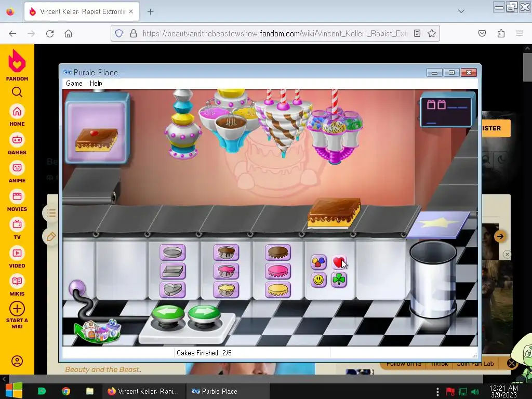The image size is (532, 399).
Task: Click next arrow on the image carousel
Action: (500, 236)
